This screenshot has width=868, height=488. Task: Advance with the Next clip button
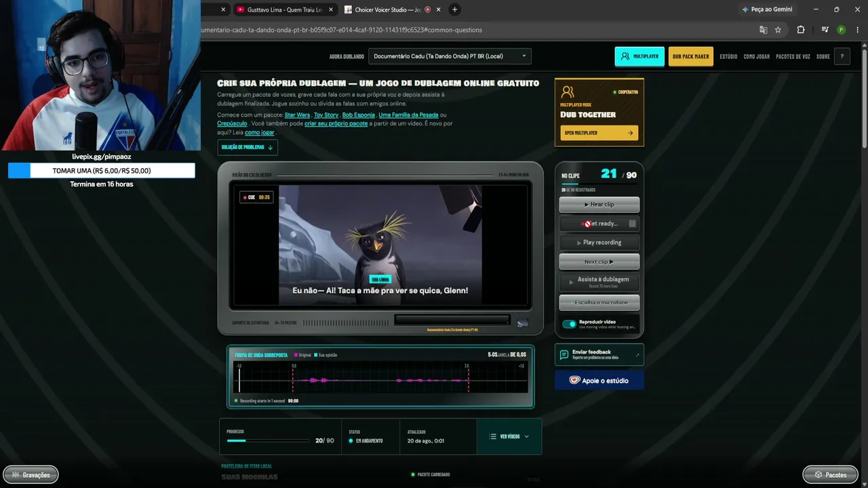click(599, 262)
